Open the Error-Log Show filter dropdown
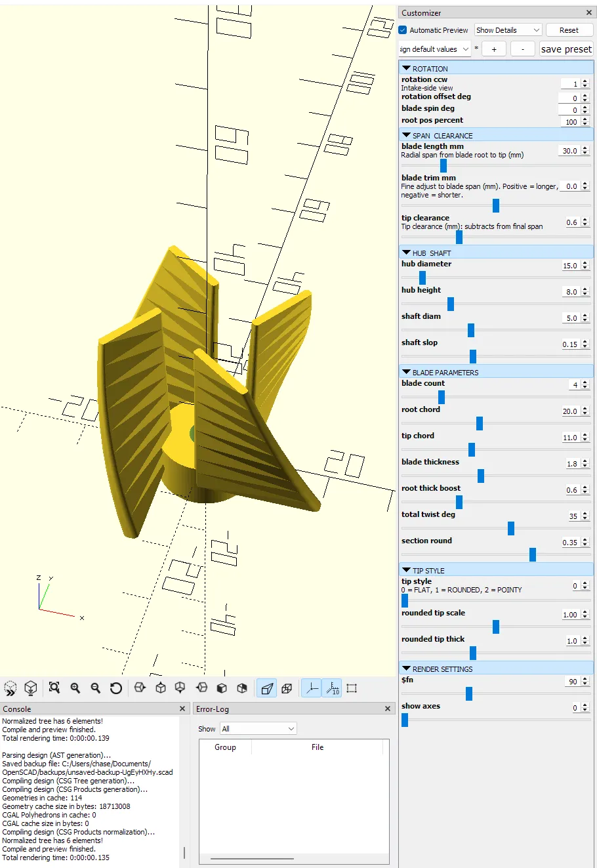The width and height of the screenshot is (597, 868). tap(258, 729)
